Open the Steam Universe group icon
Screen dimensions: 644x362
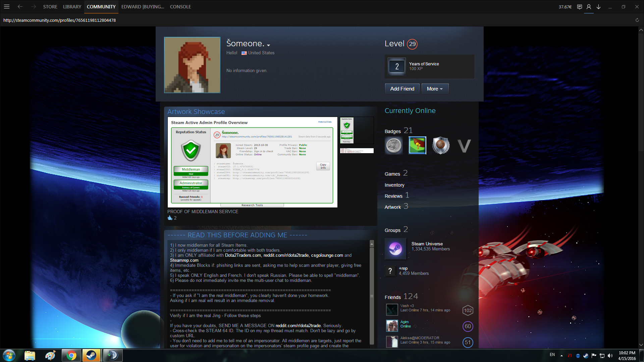(x=395, y=249)
